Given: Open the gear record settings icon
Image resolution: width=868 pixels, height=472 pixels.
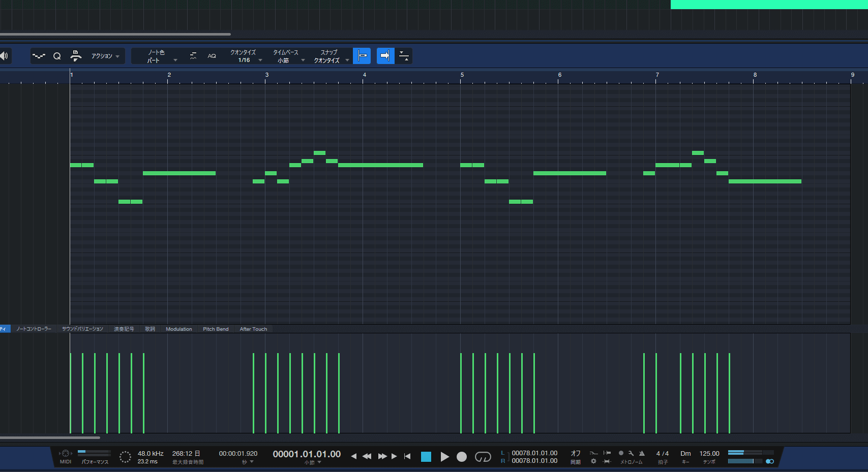Looking at the screenshot, I should [x=593, y=461].
